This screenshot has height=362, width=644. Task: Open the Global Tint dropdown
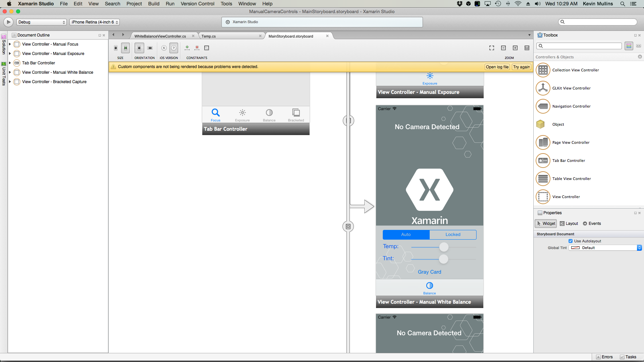[639, 248]
